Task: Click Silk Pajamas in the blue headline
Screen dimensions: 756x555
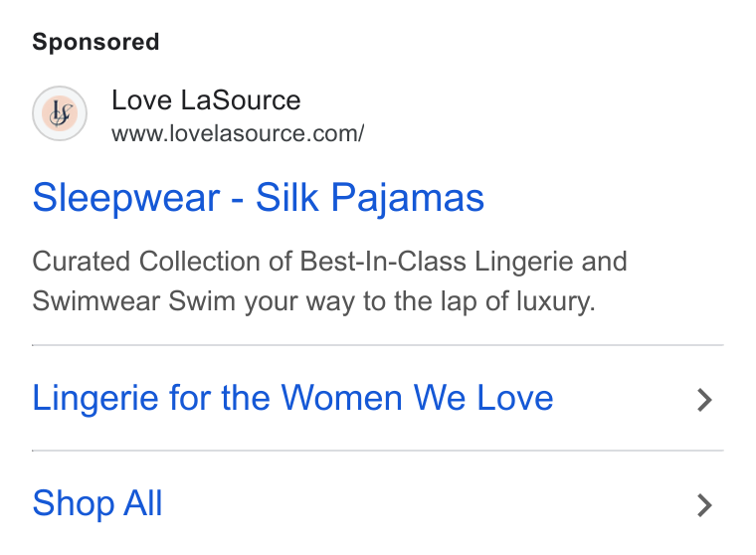Action: click(370, 198)
